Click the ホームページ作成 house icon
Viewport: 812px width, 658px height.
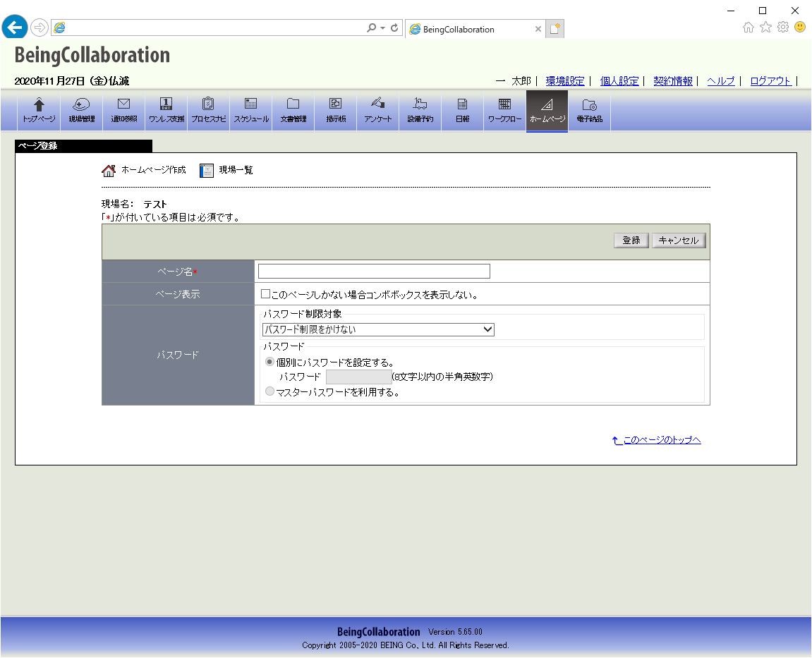pos(109,171)
